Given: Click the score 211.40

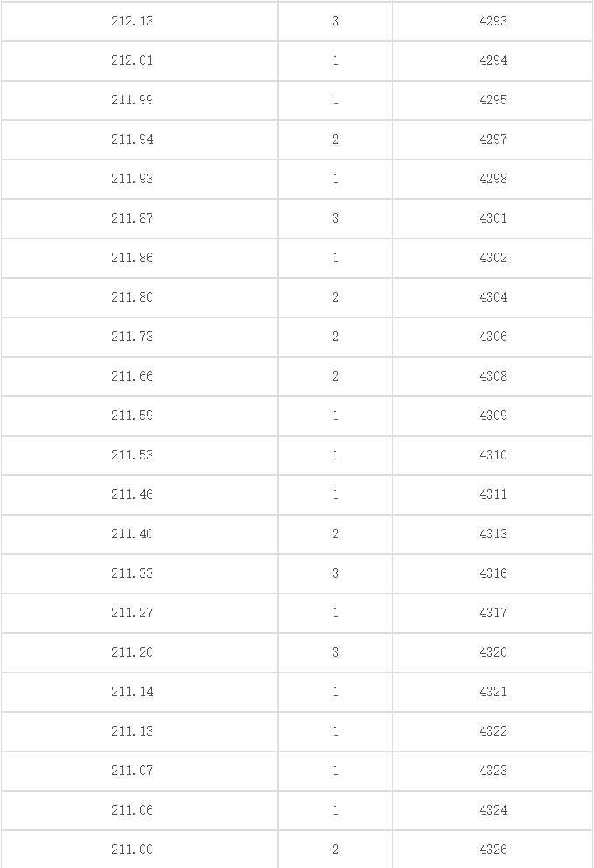Looking at the screenshot, I should (132, 534).
